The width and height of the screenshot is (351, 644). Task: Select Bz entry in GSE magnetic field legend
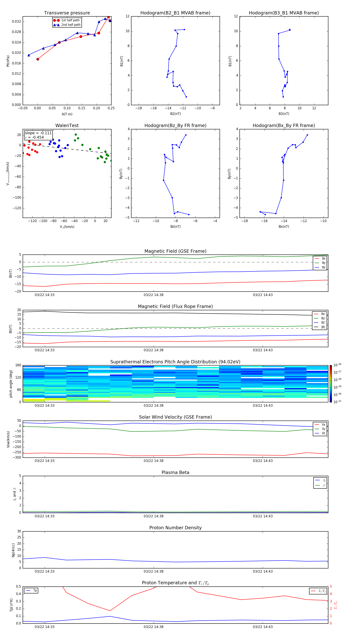pos(320,267)
